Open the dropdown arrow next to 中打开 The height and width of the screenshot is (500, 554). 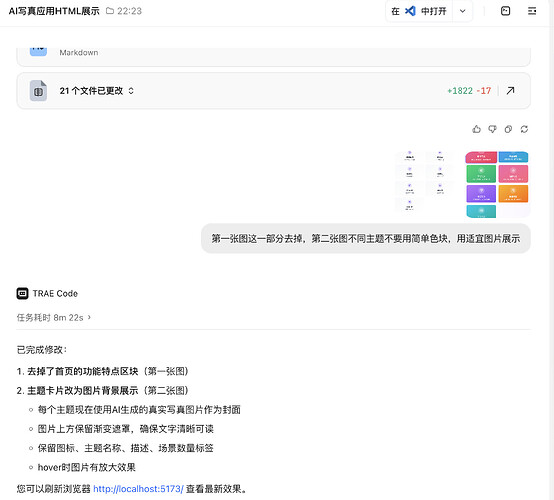pyautogui.click(x=462, y=11)
